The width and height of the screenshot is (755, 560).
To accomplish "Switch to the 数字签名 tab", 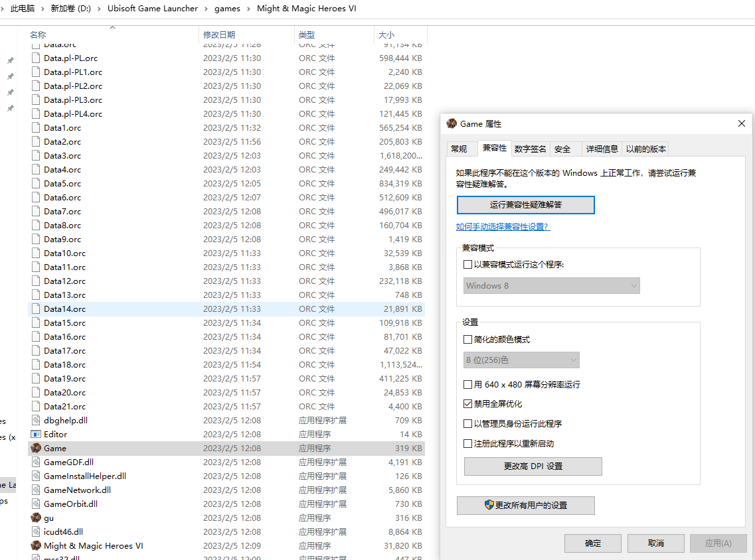I will [530, 149].
